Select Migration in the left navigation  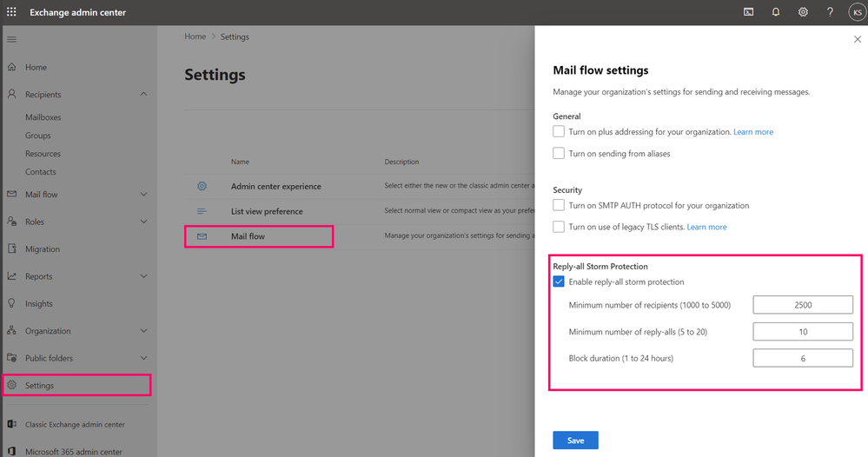point(42,249)
